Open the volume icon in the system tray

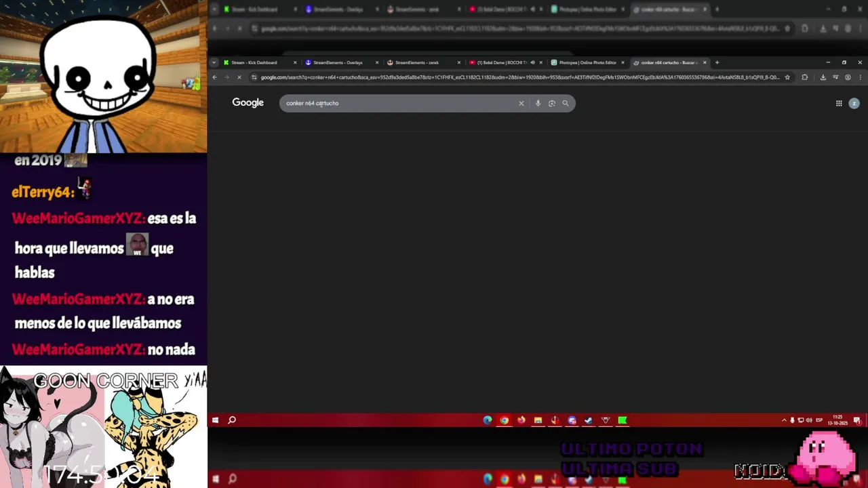[808, 420]
